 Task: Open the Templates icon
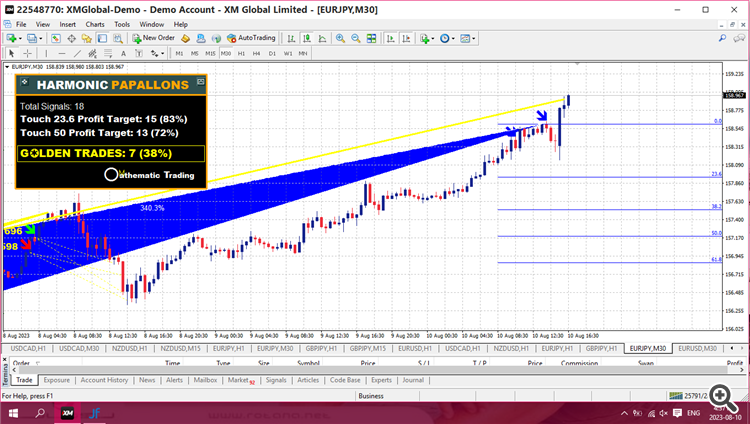pos(465,38)
